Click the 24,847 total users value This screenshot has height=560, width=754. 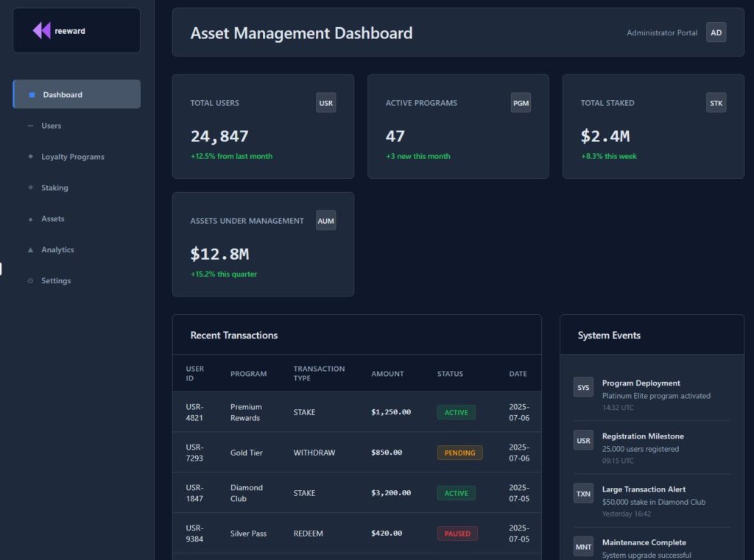point(219,137)
